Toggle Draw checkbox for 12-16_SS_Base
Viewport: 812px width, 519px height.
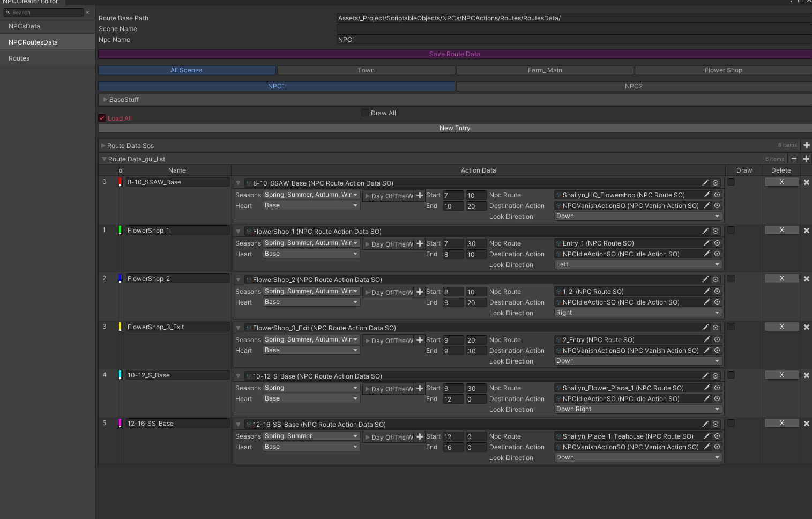click(x=731, y=423)
